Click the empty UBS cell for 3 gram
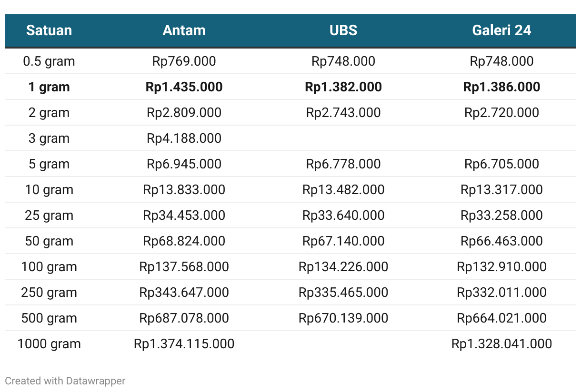This screenshot has height=392, width=581. point(343,138)
